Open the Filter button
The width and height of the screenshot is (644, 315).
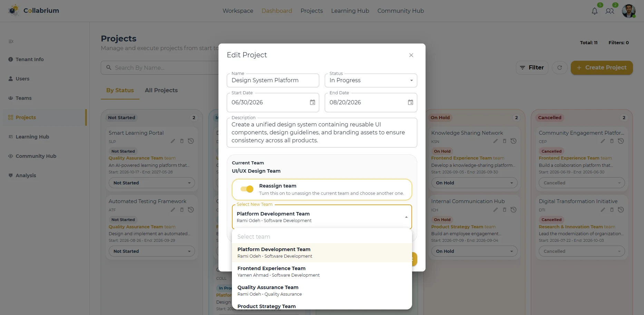coord(532,68)
